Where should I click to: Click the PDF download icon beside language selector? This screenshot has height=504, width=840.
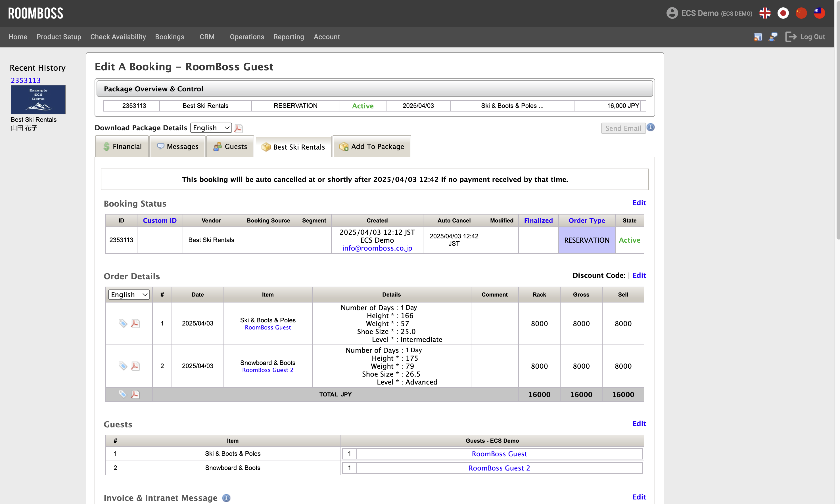pos(238,128)
